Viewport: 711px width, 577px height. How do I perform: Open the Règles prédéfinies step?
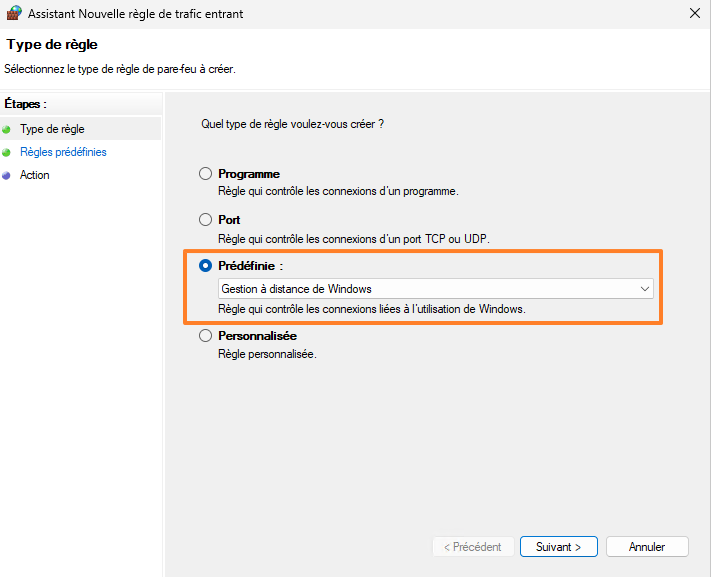63,152
